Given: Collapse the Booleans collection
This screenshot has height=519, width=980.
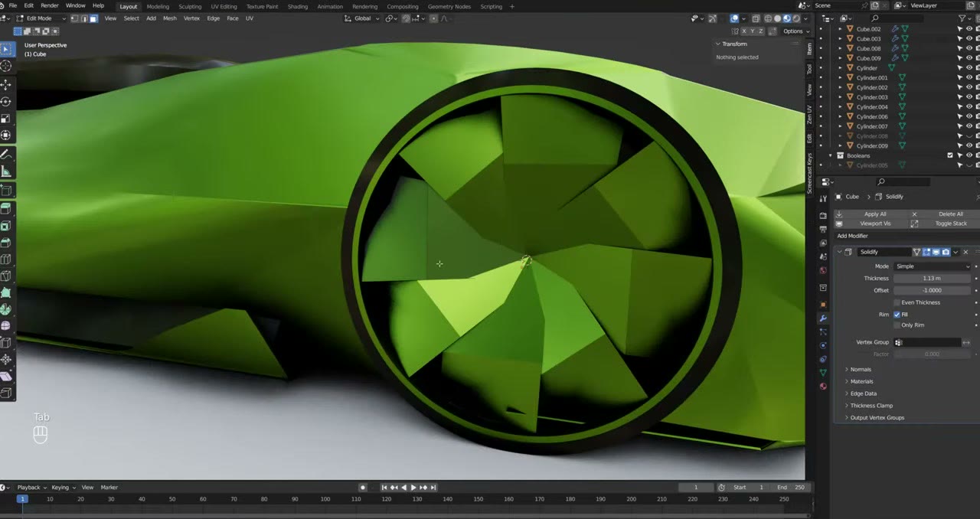Looking at the screenshot, I should pos(831,155).
